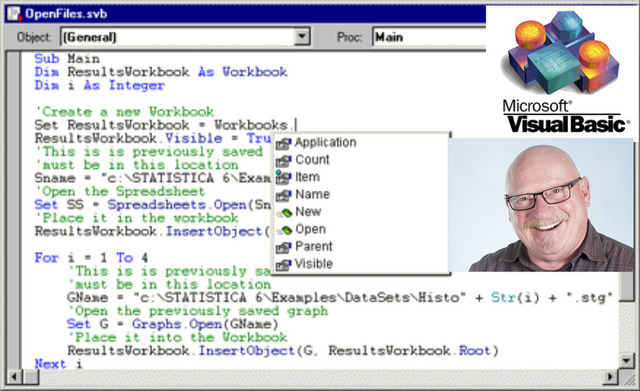Click the Count property icon
This screenshot has width=640, height=391.
pos(283,161)
